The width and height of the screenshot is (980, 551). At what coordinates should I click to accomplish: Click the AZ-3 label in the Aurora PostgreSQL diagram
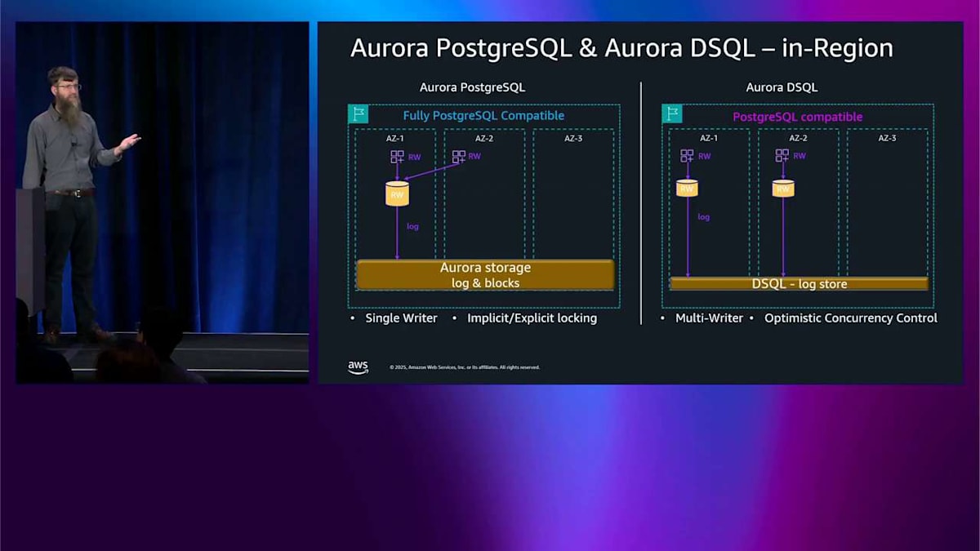tap(573, 139)
